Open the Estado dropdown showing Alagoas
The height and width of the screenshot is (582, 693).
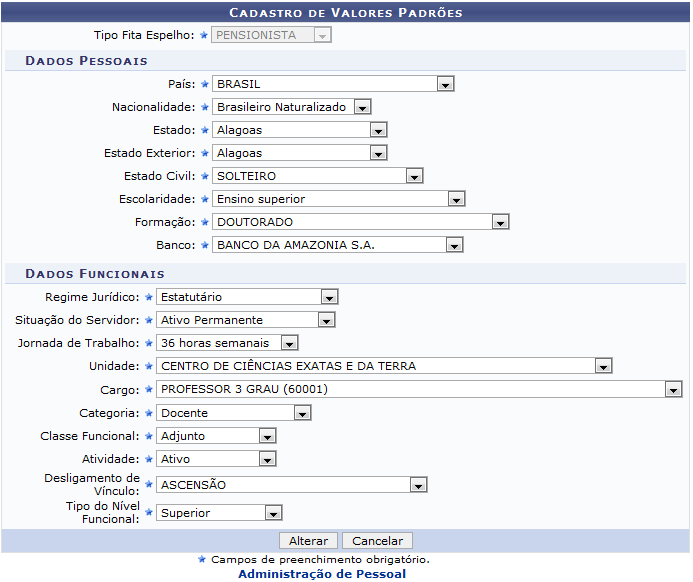tap(300, 130)
